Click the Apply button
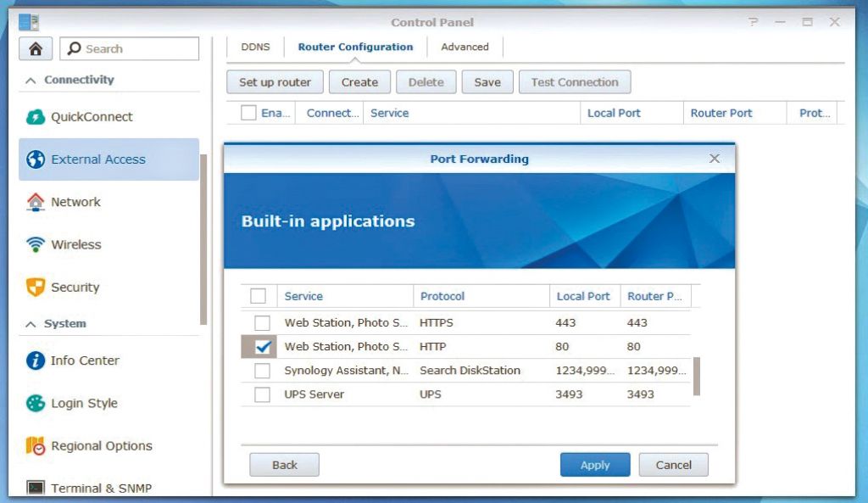Screen dimensions: 868x503 click(x=595, y=465)
